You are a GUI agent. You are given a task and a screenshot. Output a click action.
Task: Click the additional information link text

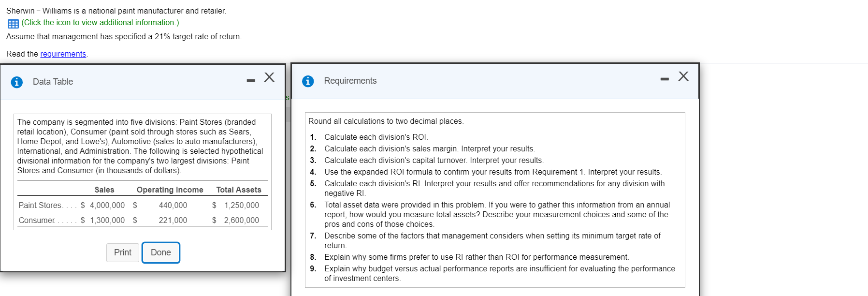click(x=99, y=23)
